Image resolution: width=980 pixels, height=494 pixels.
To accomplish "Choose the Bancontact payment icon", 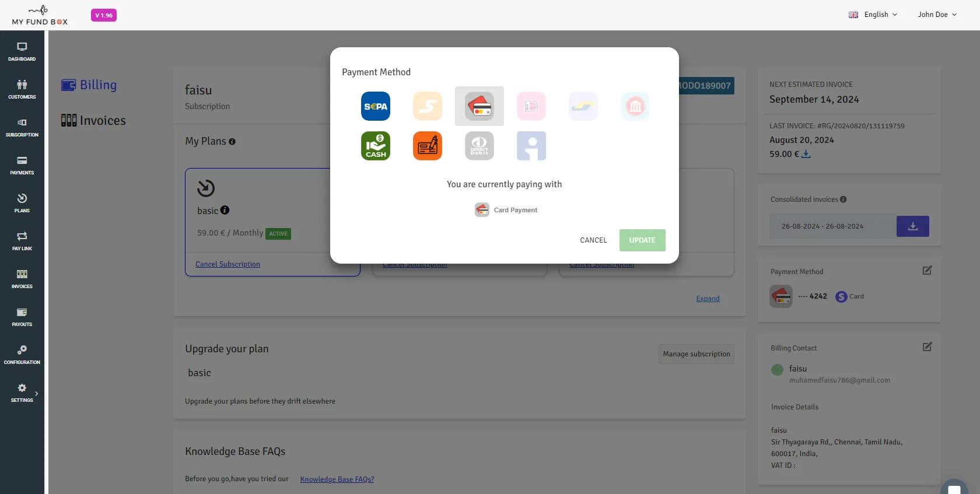I will [x=583, y=106].
